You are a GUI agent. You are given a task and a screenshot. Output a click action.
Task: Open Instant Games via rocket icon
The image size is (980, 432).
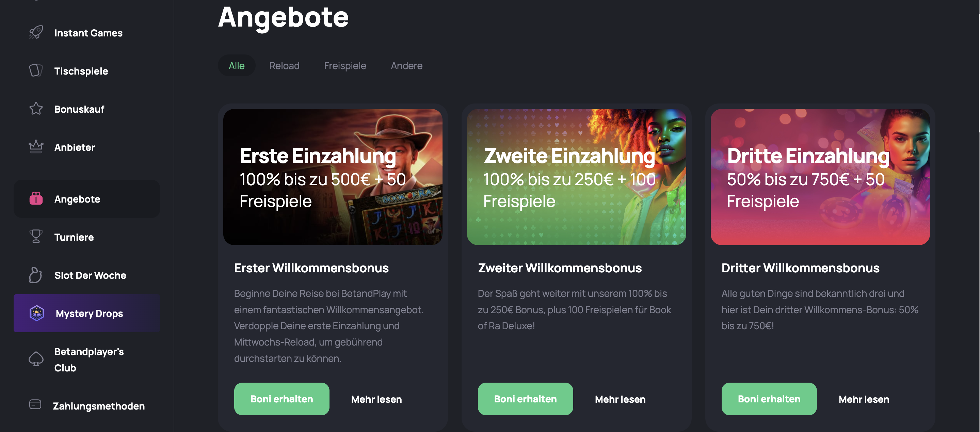36,32
